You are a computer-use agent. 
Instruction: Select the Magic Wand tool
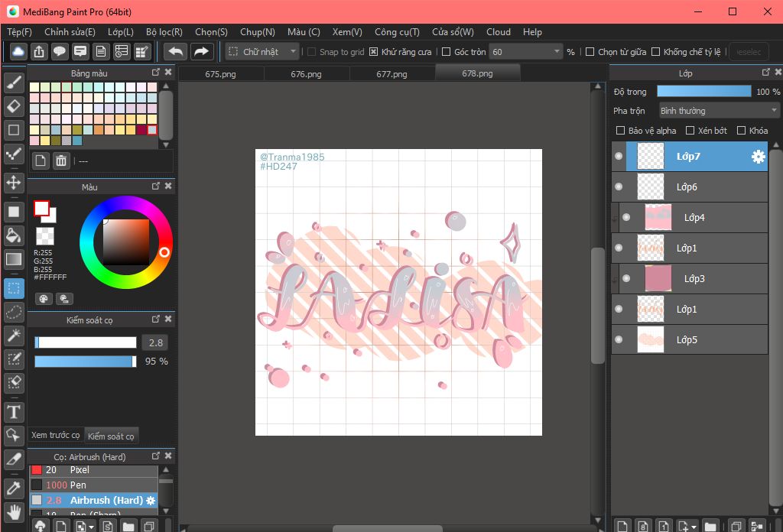(x=14, y=336)
